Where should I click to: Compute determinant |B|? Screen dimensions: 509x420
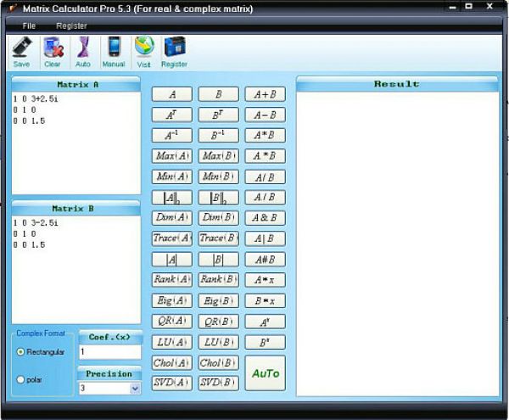[x=219, y=260]
